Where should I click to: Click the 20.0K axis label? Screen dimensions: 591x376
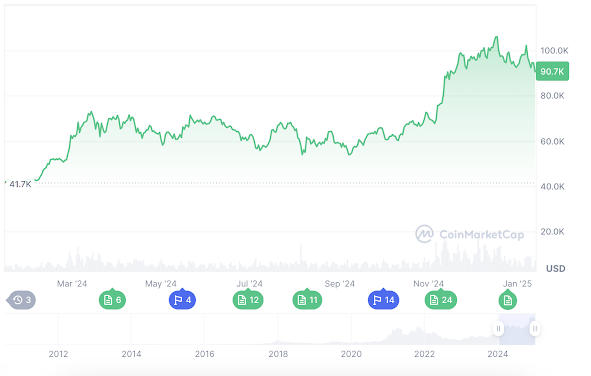pos(552,232)
